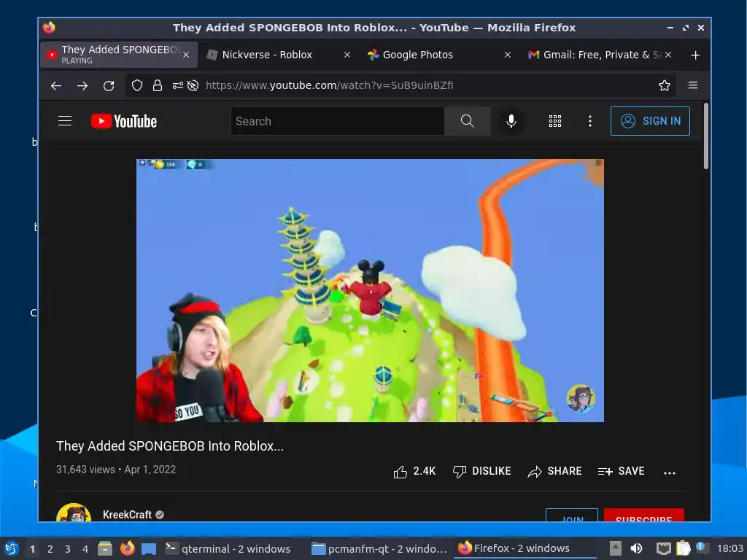The width and height of the screenshot is (747, 560).
Task: Click the YouTube logo
Action: click(x=124, y=121)
